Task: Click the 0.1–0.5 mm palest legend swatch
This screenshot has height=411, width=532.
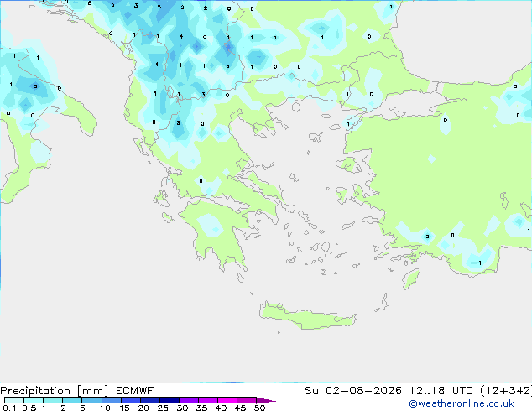Action: point(14,400)
